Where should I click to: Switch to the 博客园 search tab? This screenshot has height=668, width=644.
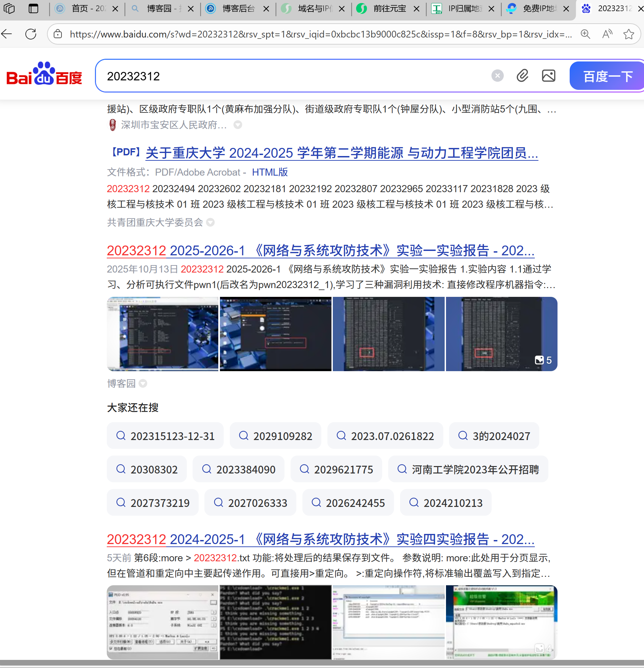pos(163,9)
